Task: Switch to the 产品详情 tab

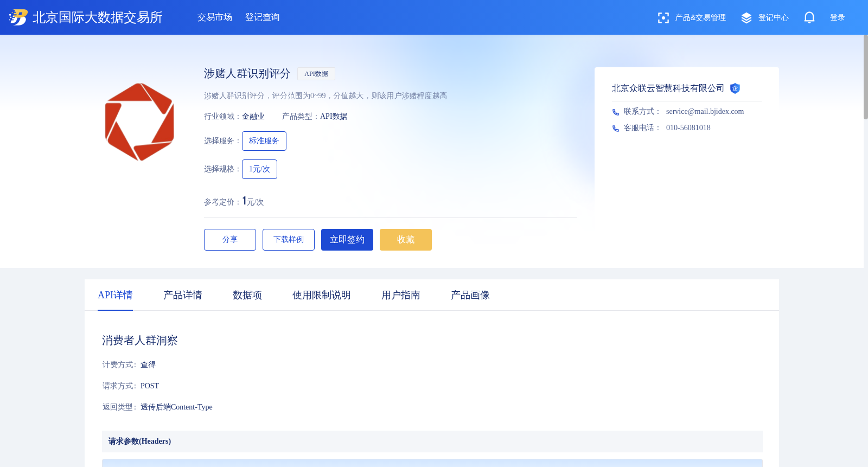Action: 183,295
